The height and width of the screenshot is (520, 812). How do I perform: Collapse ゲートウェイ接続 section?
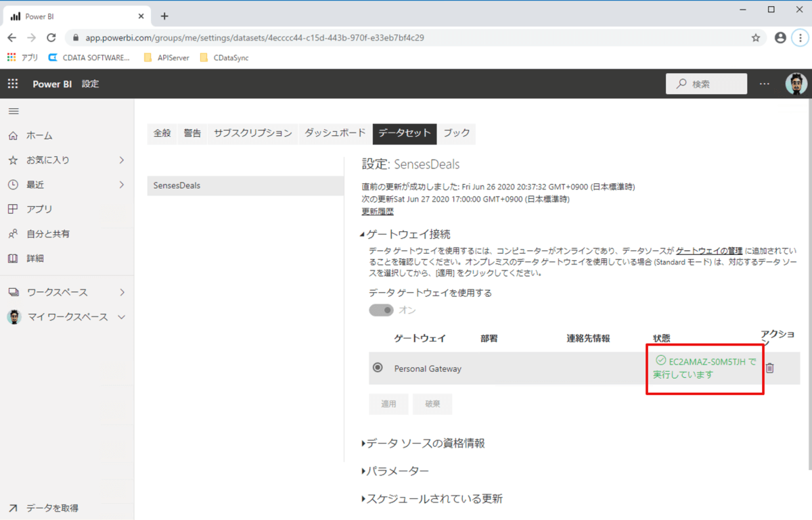[406, 234]
